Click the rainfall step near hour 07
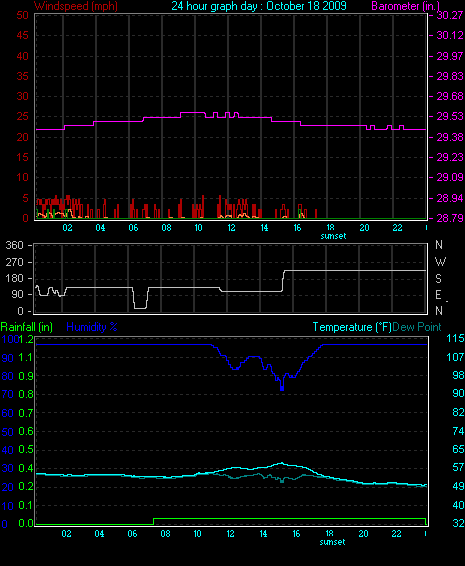 pos(154,521)
